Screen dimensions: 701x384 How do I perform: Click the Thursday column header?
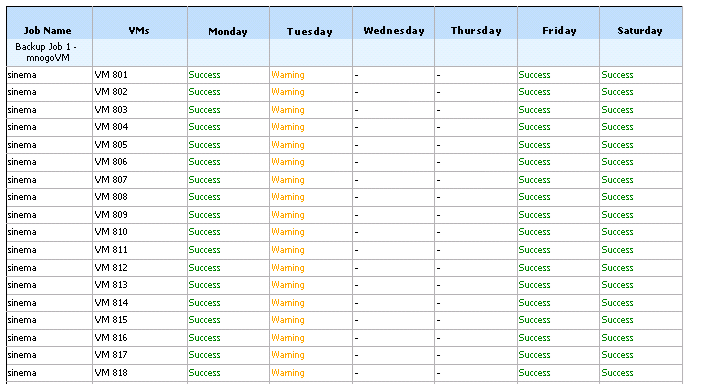[x=476, y=30]
